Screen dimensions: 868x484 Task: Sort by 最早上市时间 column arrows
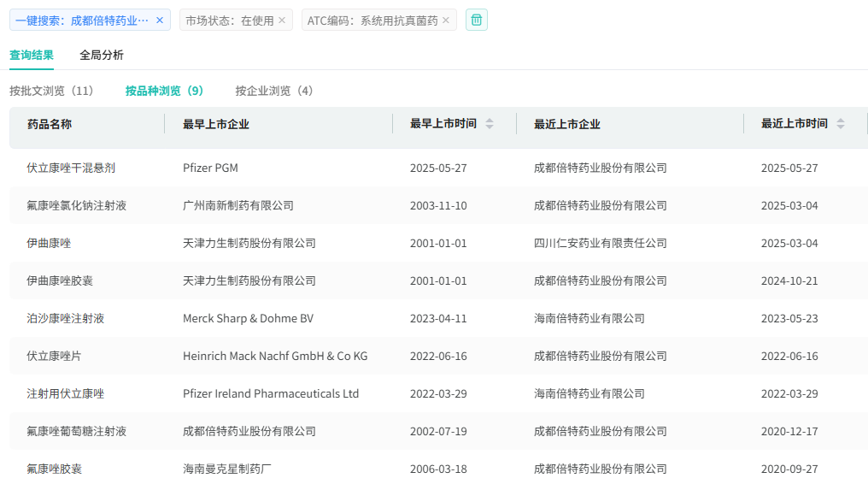pos(490,124)
